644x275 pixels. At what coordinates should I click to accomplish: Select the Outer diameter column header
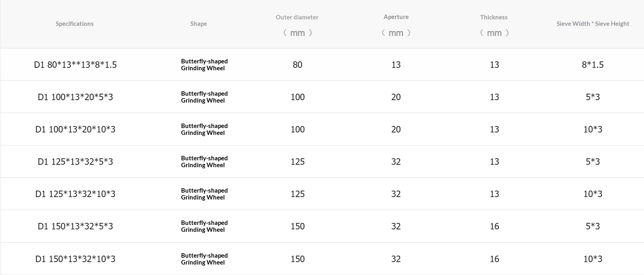[297, 17]
